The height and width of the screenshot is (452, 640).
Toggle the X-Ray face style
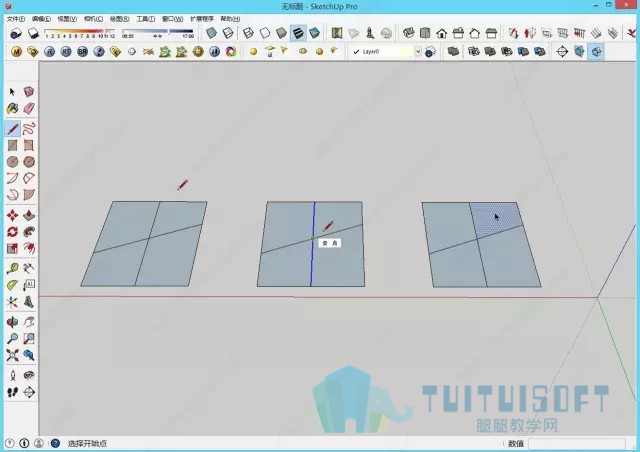tap(211, 33)
